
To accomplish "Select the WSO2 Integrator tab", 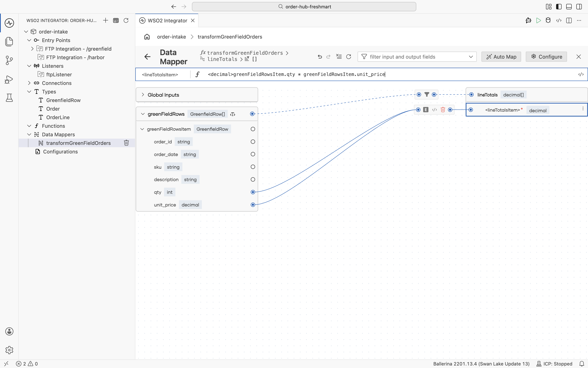I will [167, 20].
